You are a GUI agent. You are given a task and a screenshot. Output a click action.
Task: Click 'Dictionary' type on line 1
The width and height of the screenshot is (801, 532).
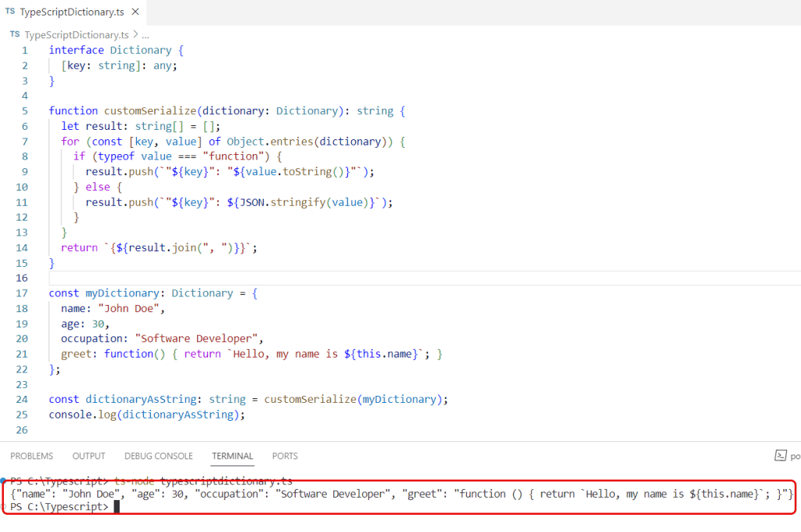(x=141, y=50)
